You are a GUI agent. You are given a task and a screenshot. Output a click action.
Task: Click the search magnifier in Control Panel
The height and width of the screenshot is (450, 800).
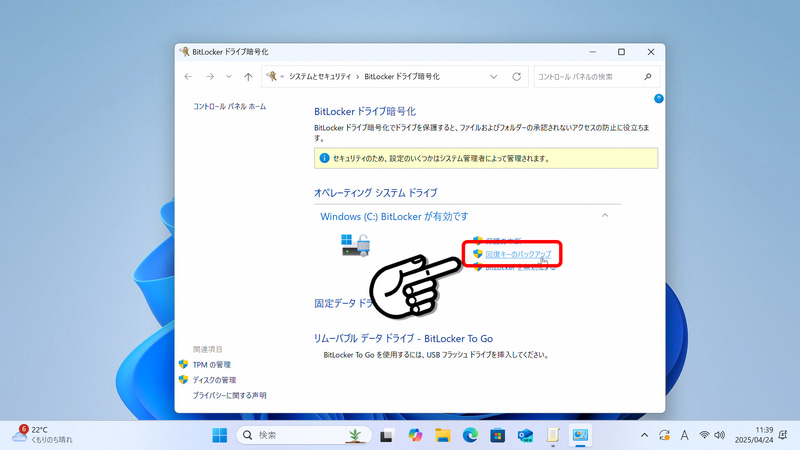click(x=648, y=77)
